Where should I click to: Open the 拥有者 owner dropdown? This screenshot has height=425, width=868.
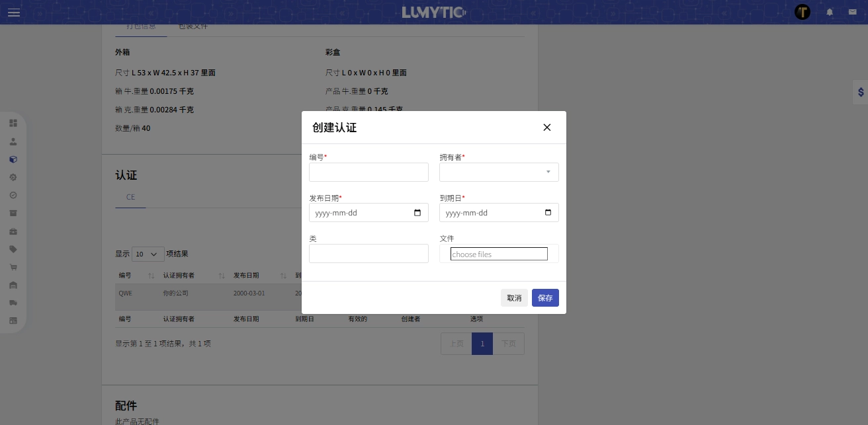point(499,172)
